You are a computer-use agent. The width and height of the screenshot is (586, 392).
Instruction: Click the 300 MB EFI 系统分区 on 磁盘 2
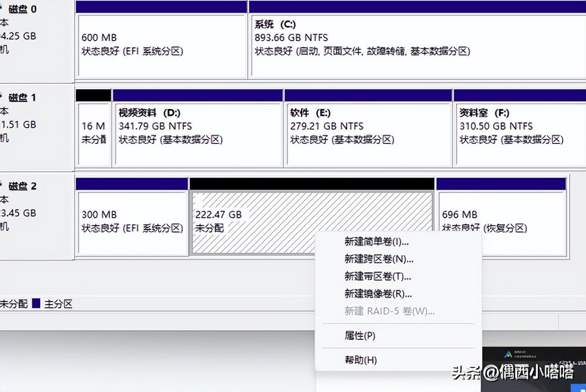[133, 220]
